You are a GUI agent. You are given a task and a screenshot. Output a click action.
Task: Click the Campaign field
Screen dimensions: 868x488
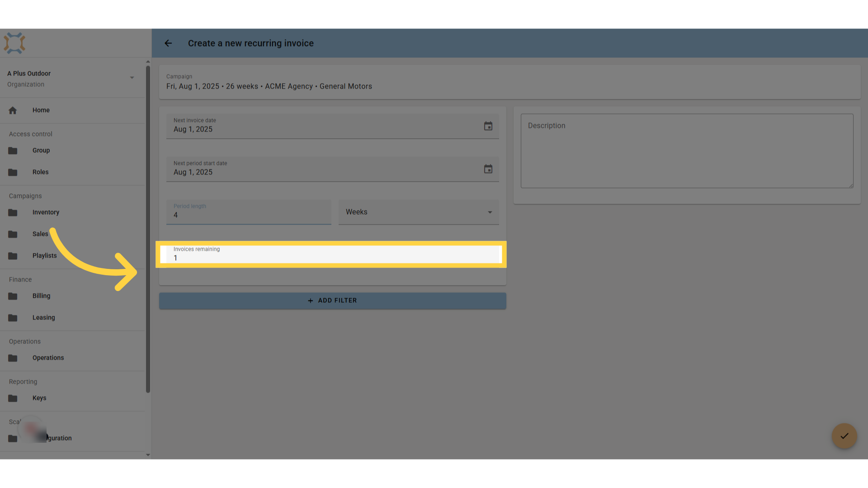(510, 82)
